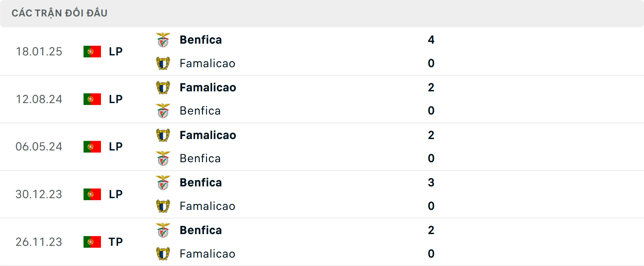This screenshot has height=266, width=644.
Task: Click the Benfica badge in the 30.12.23 match
Action: point(163,182)
